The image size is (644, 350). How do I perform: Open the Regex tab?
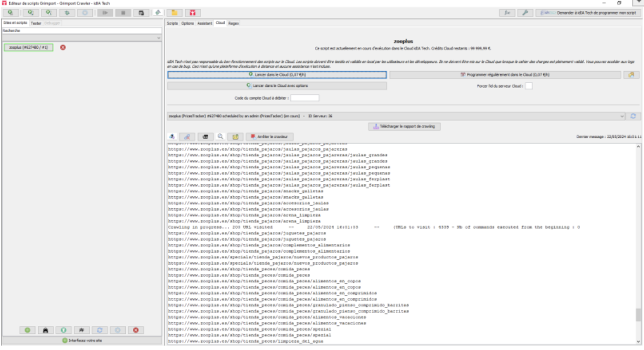pos(233,24)
